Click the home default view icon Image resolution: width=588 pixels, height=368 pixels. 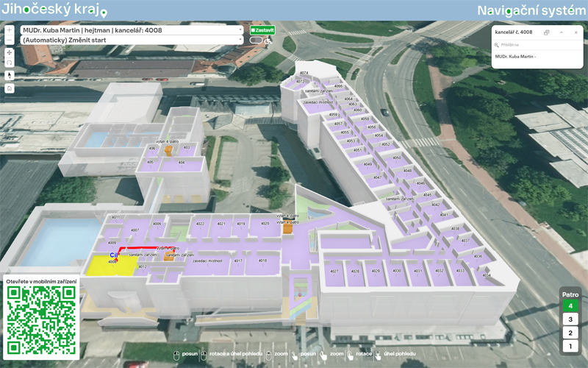(x=9, y=88)
